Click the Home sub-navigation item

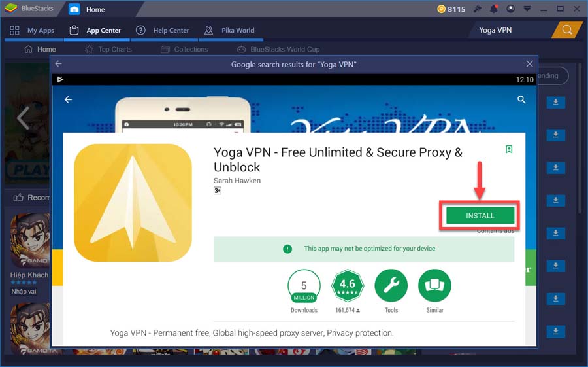click(x=40, y=49)
